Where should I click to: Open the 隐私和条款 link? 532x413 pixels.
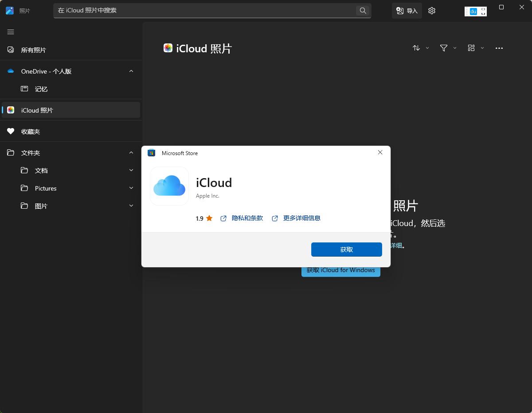click(247, 218)
